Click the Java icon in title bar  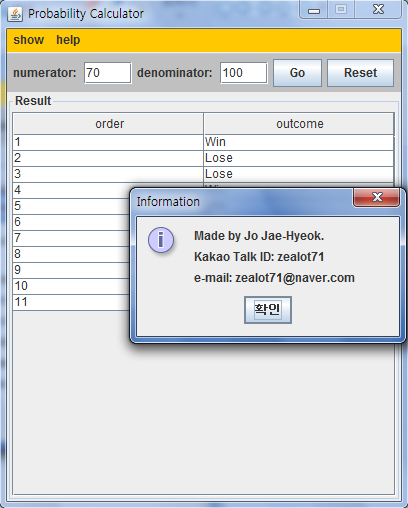[15, 14]
